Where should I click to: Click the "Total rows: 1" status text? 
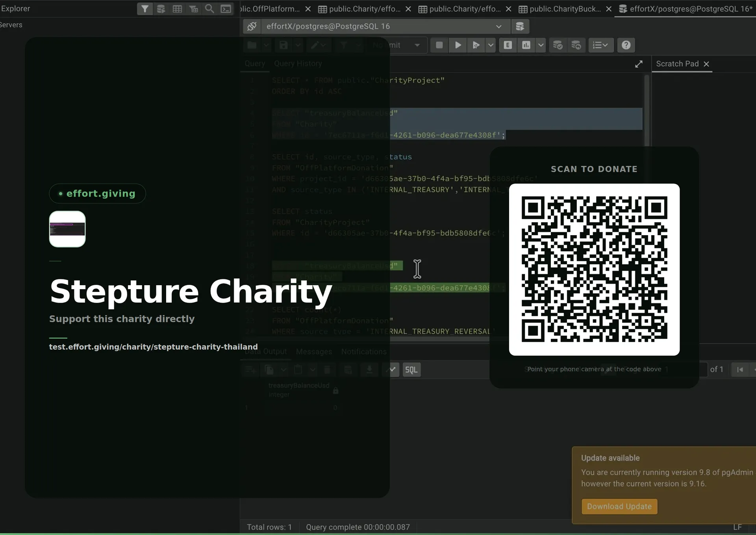click(269, 527)
